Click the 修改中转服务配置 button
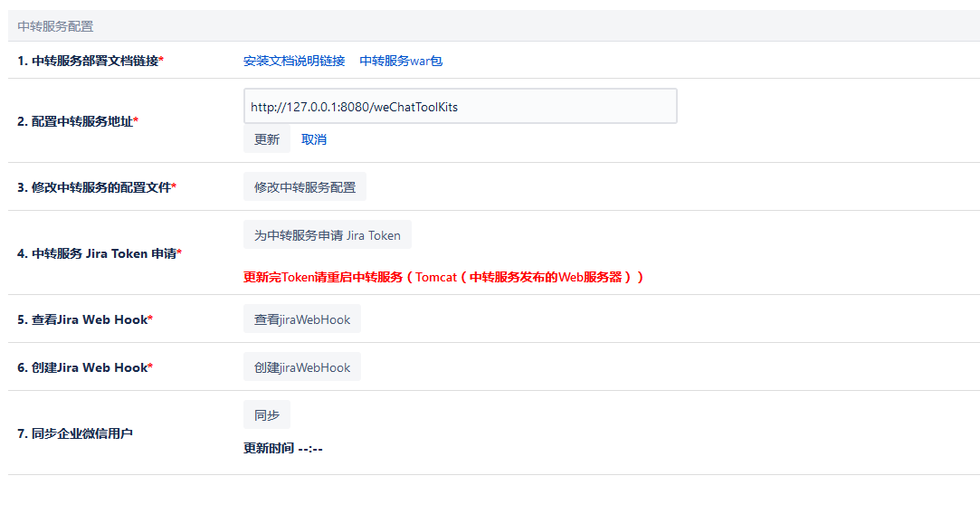Image resolution: width=980 pixels, height=514 pixels. [305, 187]
